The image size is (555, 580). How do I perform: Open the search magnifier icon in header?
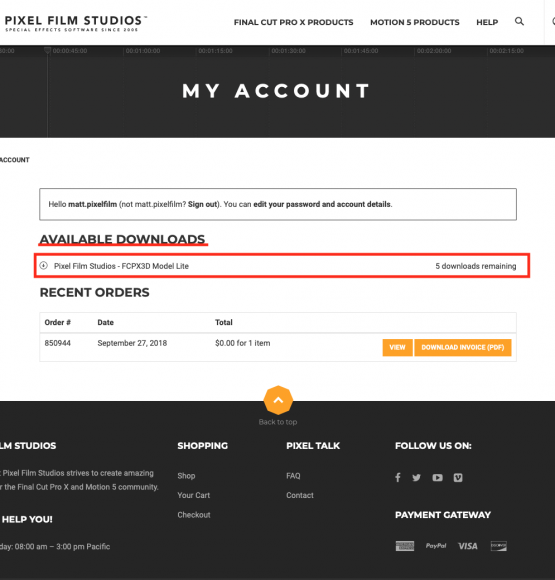(x=519, y=21)
